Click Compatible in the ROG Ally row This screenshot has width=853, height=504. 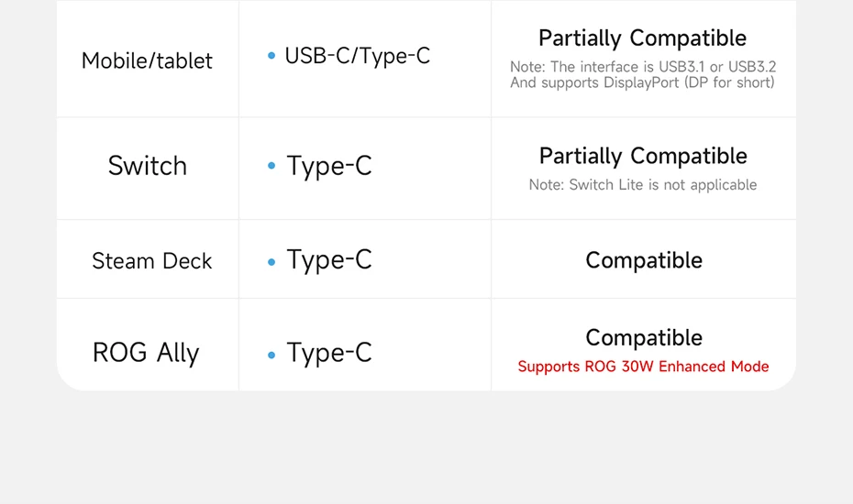[644, 337]
